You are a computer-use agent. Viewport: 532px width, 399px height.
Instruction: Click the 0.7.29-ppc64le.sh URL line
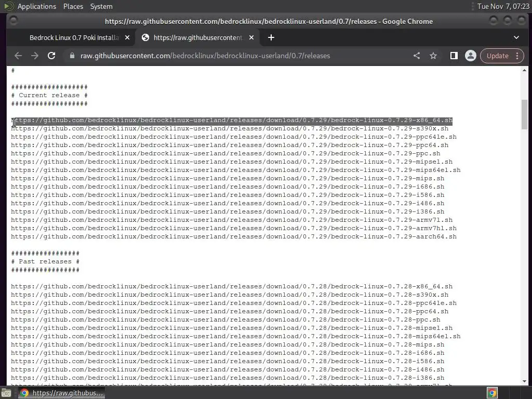click(234, 137)
